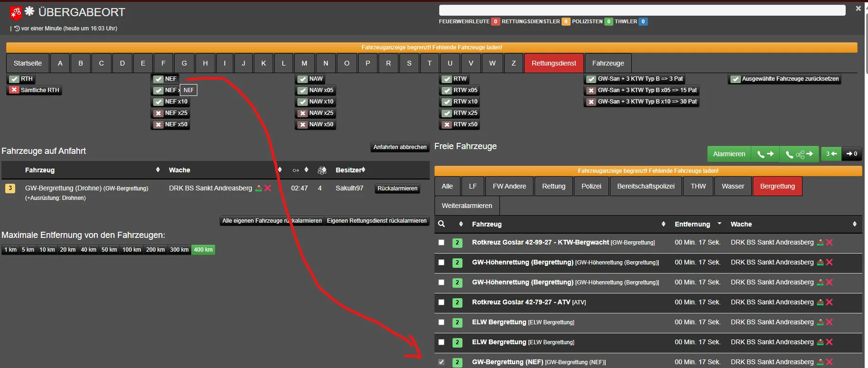
Task: Switch to the Fahrzeuge tab
Action: [x=608, y=63]
